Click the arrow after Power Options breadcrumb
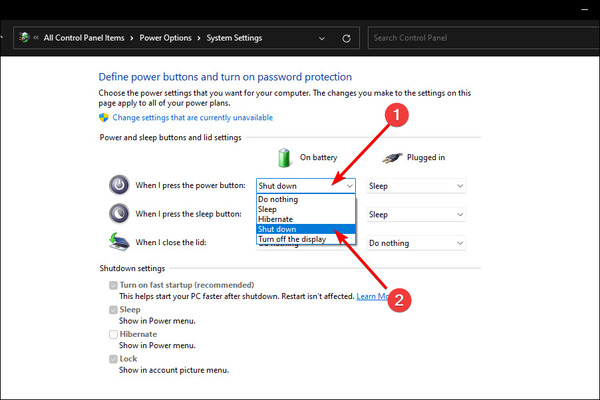Viewport: 600px width, 400px height. (x=199, y=38)
